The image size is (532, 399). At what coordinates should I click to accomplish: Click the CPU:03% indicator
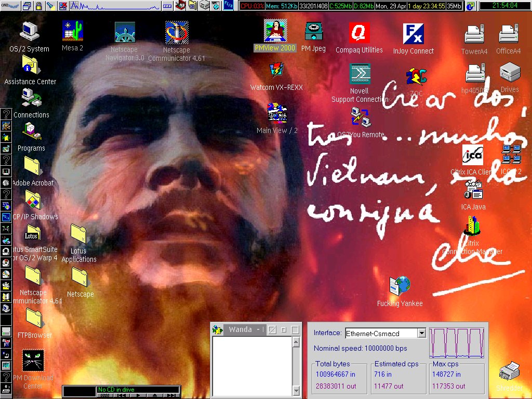click(x=252, y=6)
